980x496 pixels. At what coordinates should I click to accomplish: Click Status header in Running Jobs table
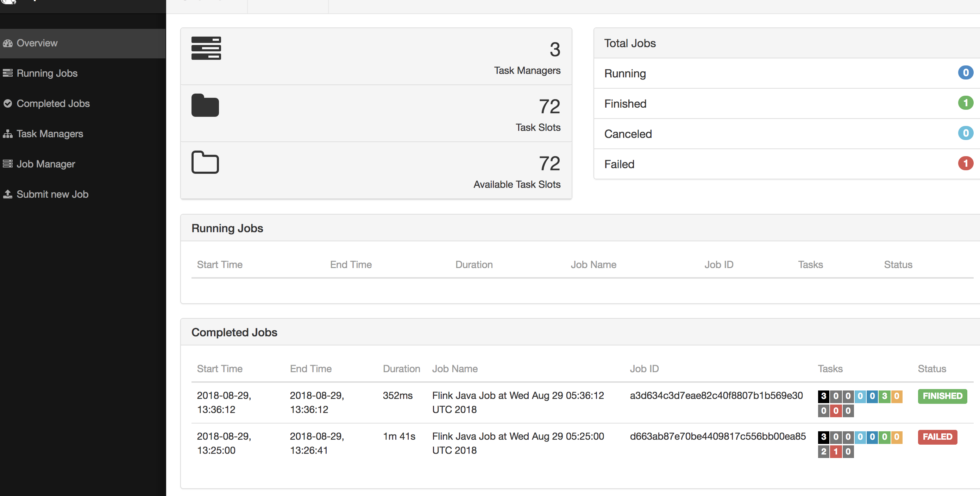898,265
